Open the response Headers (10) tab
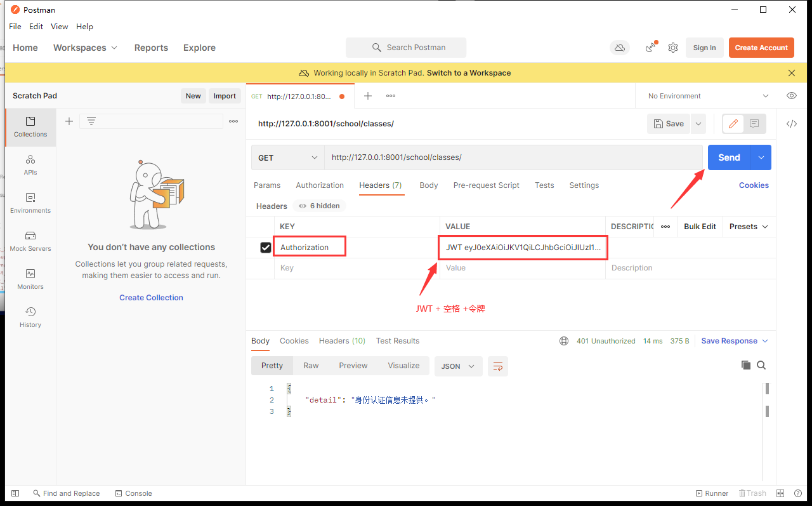The width and height of the screenshot is (812, 506). click(342, 341)
